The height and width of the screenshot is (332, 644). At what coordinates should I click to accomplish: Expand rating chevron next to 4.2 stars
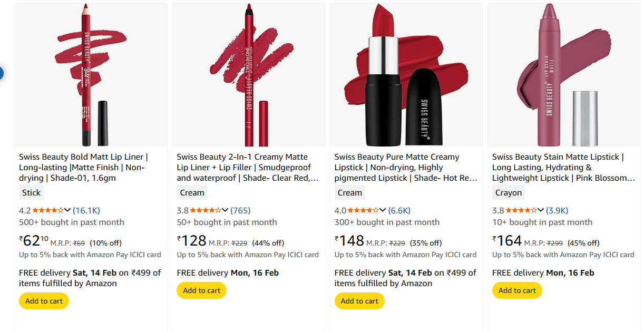pos(67,210)
